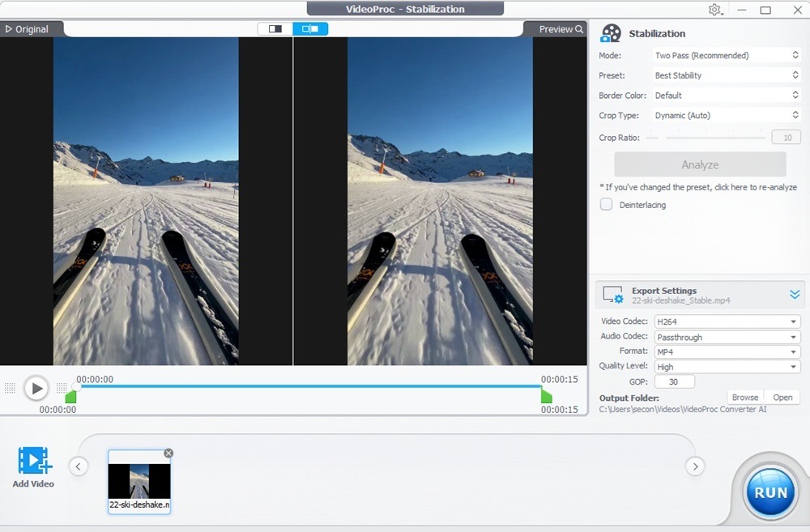Remove the clip using the X icon

(x=168, y=453)
